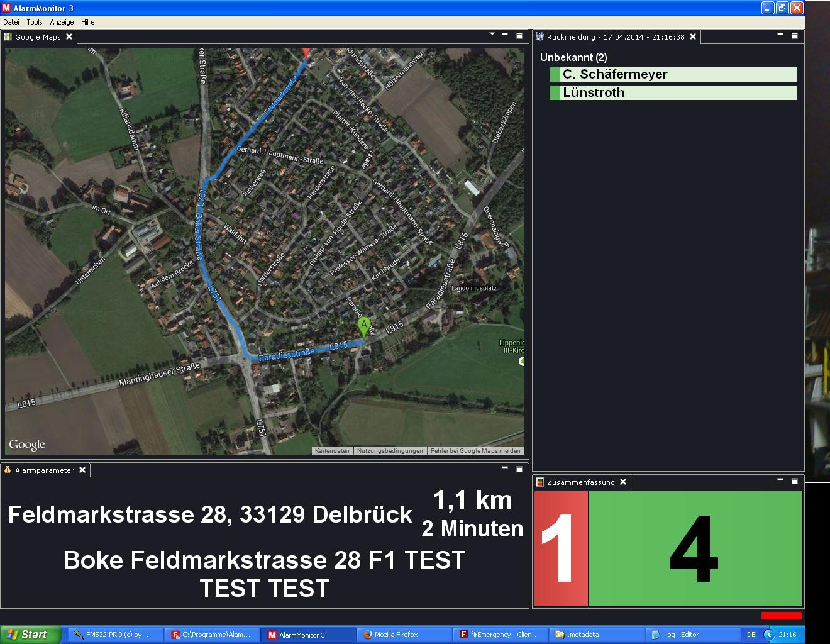Click the green summary box showing 4
This screenshot has height=644, width=830.
[695, 548]
